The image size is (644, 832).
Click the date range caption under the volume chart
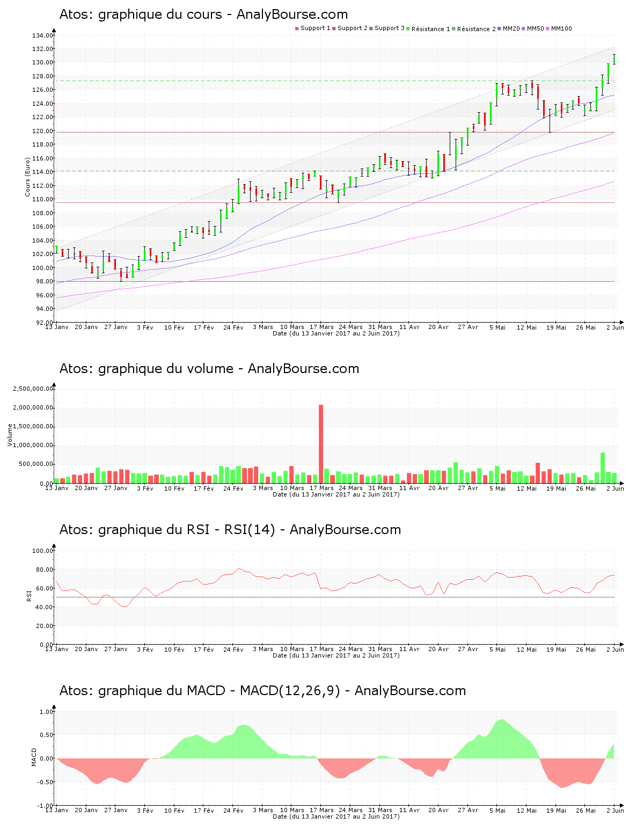[336, 494]
